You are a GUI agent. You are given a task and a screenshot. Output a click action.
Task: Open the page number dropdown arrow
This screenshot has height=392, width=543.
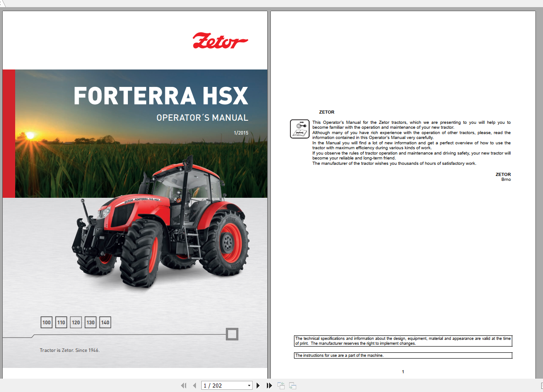tap(249, 386)
